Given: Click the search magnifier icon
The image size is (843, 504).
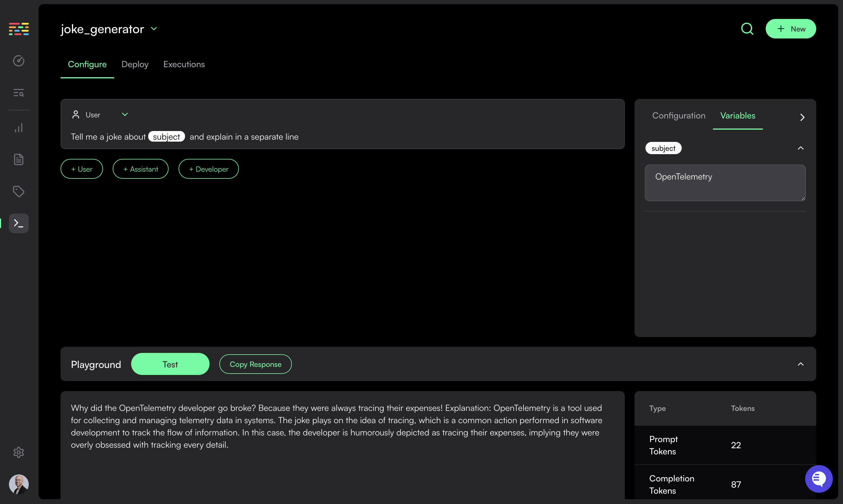Looking at the screenshot, I should pyautogui.click(x=747, y=29).
